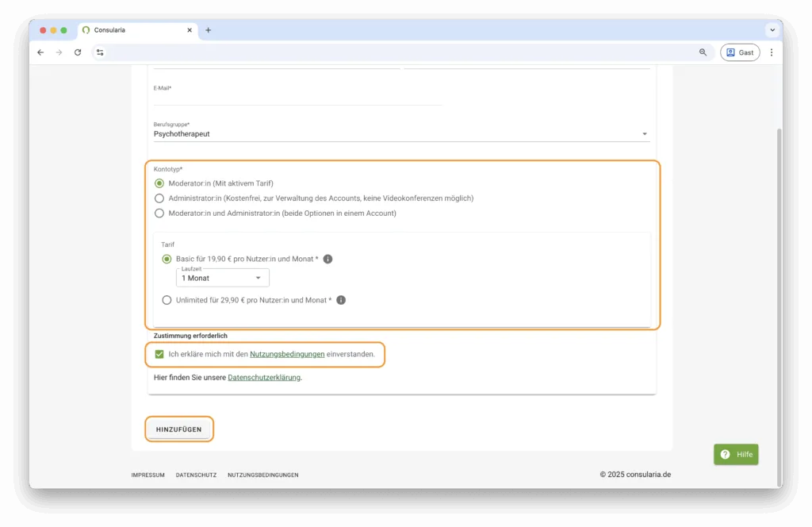
Task: Click the site settings icon in address bar
Action: click(100, 52)
